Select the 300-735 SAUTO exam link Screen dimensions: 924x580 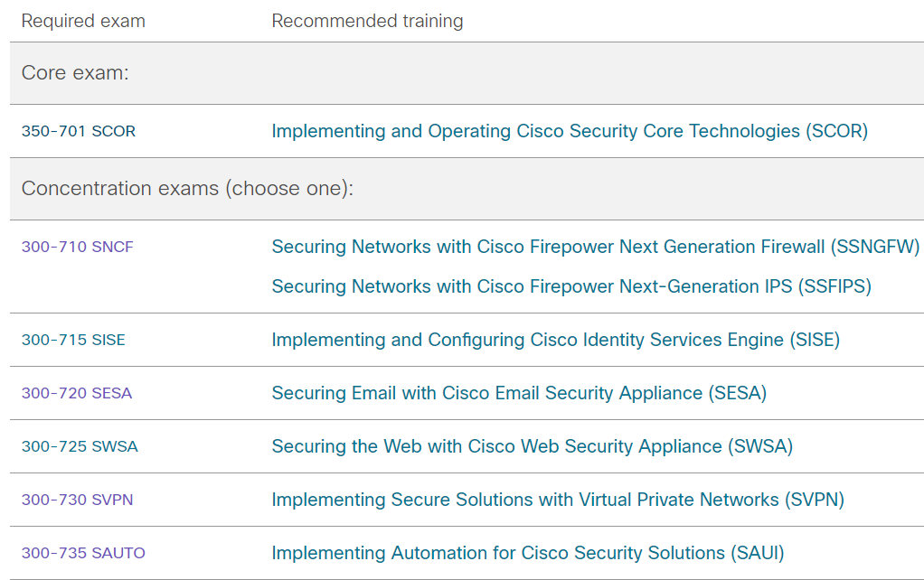pyautogui.click(x=83, y=554)
